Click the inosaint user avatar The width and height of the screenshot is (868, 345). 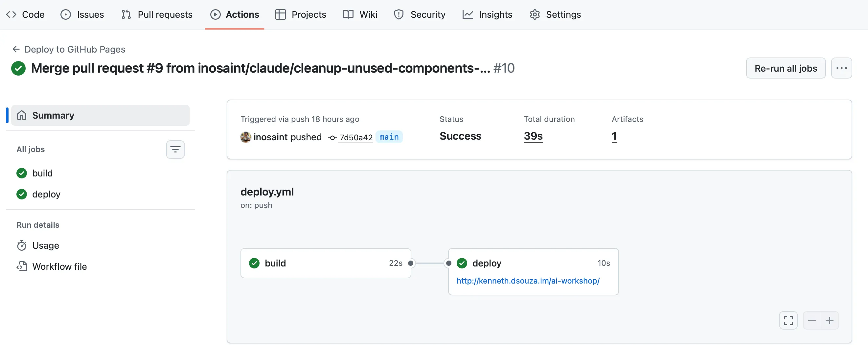coord(246,137)
